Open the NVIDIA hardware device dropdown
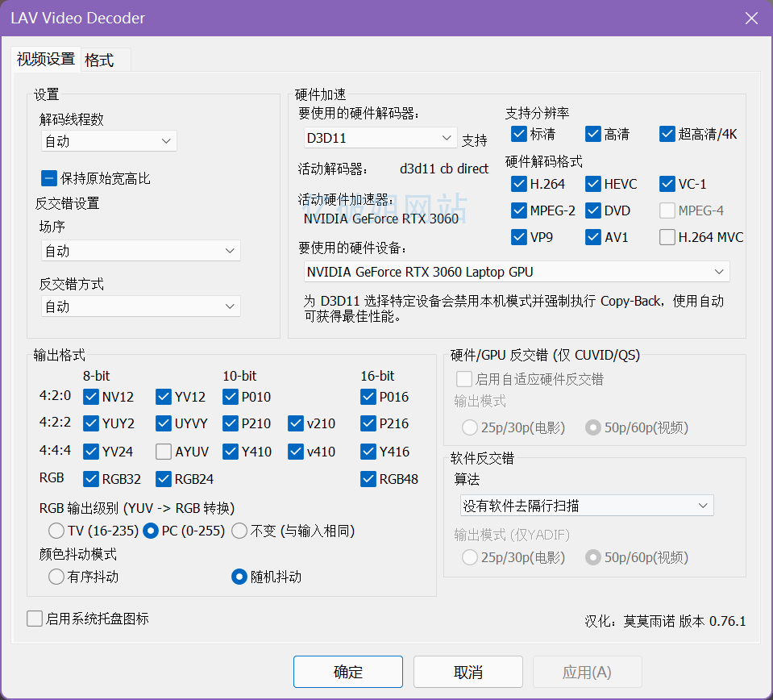This screenshot has width=773, height=700. coord(517,272)
